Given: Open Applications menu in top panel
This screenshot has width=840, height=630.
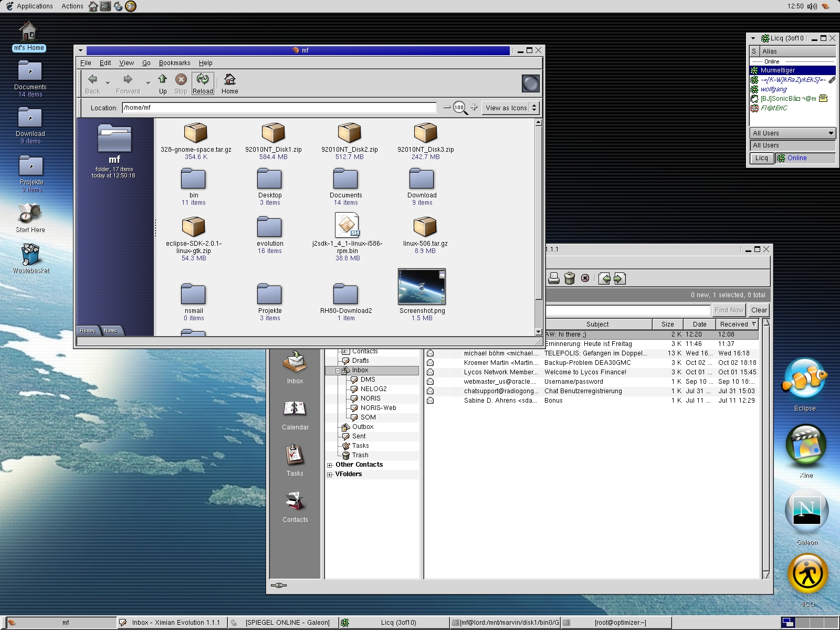Looking at the screenshot, I should pyautogui.click(x=29, y=6).
